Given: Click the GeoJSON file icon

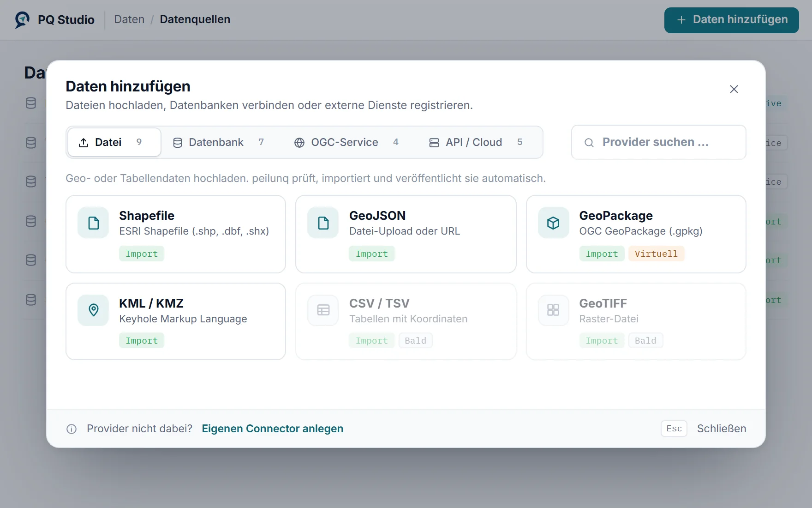Looking at the screenshot, I should [323, 223].
